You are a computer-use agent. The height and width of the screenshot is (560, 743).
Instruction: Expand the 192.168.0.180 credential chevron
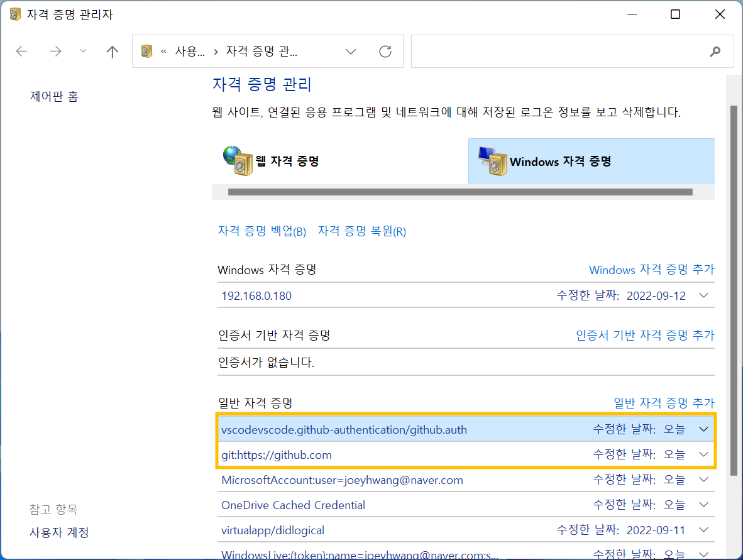coord(703,295)
